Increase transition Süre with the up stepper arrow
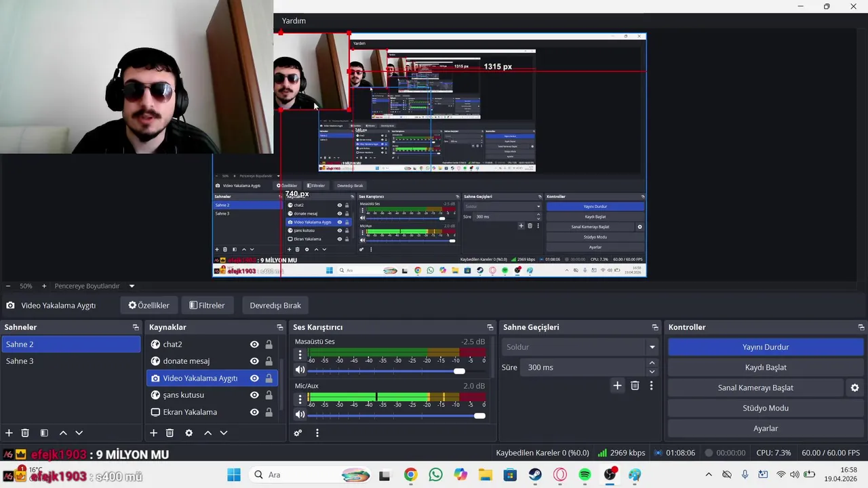 click(652, 363)
